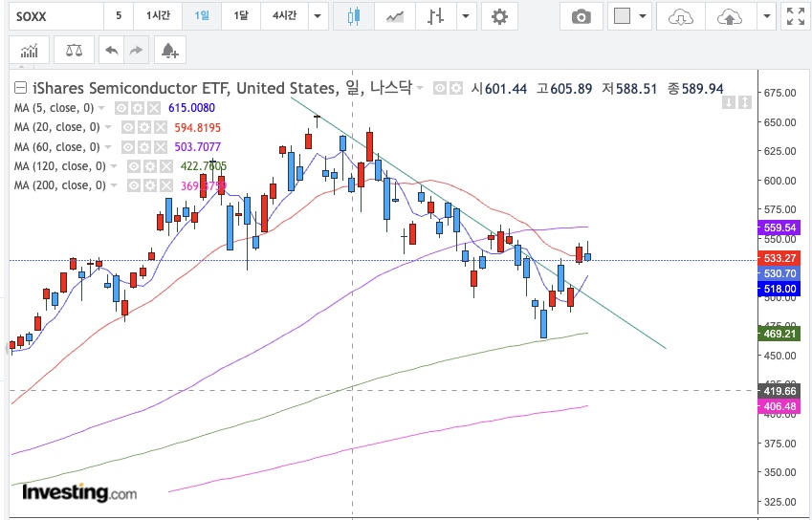The width and height of the screenshot is (812, 520).
Task: Remove the MA (200, close, 0) indicator
Action: click(x=165, y=185)
